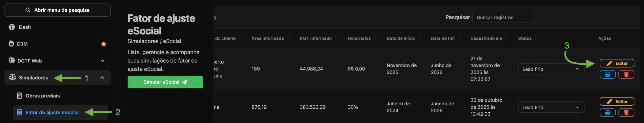Image resolution: width=644 pixels, height=123 pixels.
Task: Open Obras prediais simulator
Action: [43, 96]
